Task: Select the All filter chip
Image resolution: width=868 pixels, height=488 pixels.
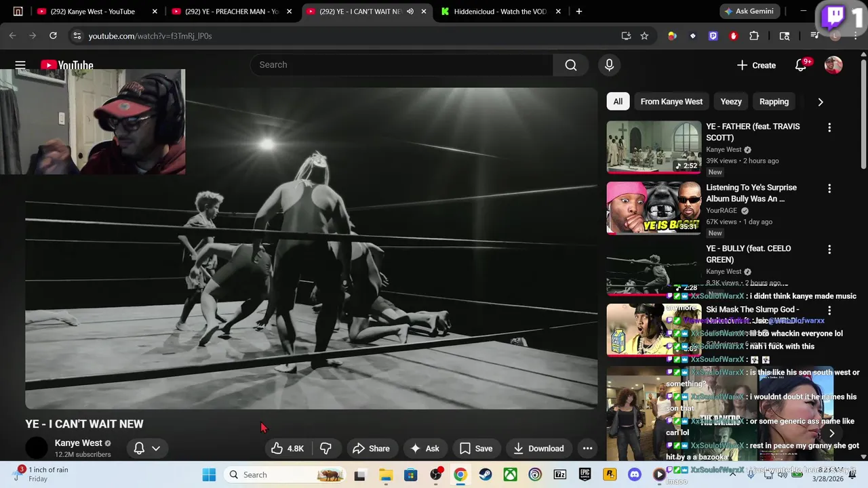Action: (x=618, y=102)
